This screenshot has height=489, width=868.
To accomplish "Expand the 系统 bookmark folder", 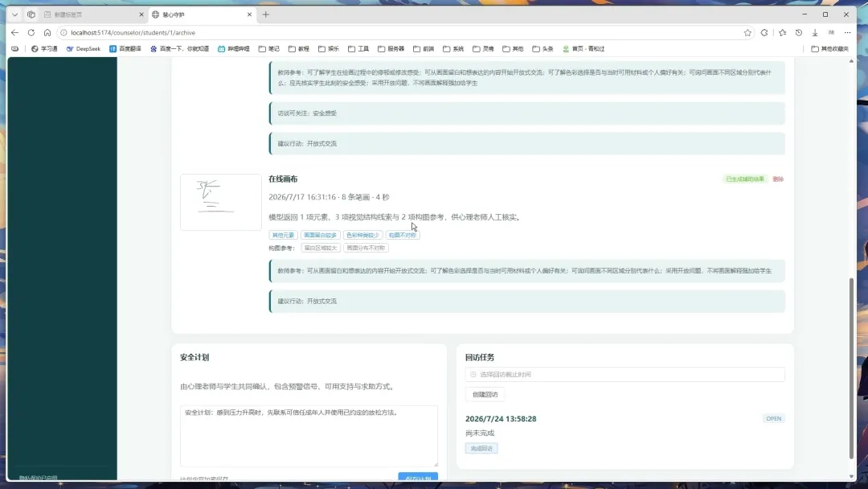I will (x=453, y=49).
